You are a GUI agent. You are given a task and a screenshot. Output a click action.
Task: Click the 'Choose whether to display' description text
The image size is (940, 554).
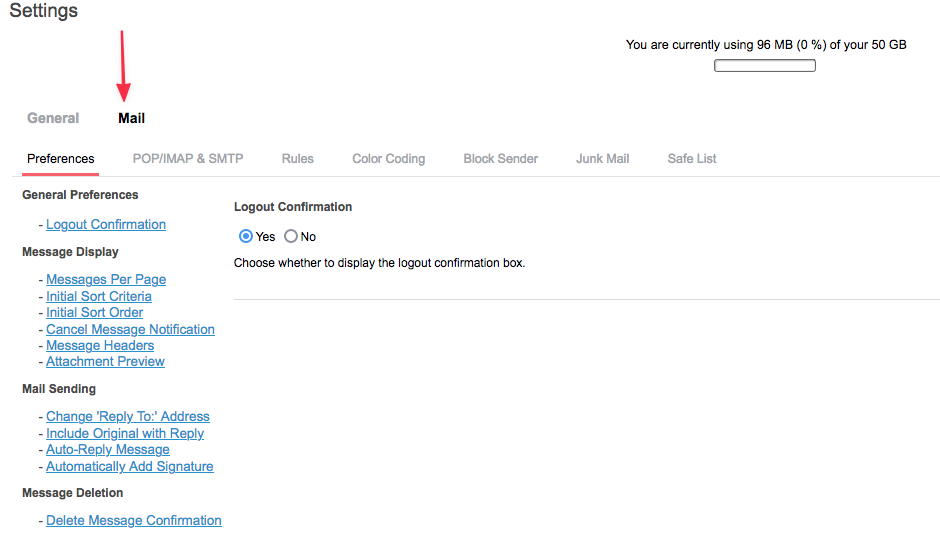(x=379, y=263)
